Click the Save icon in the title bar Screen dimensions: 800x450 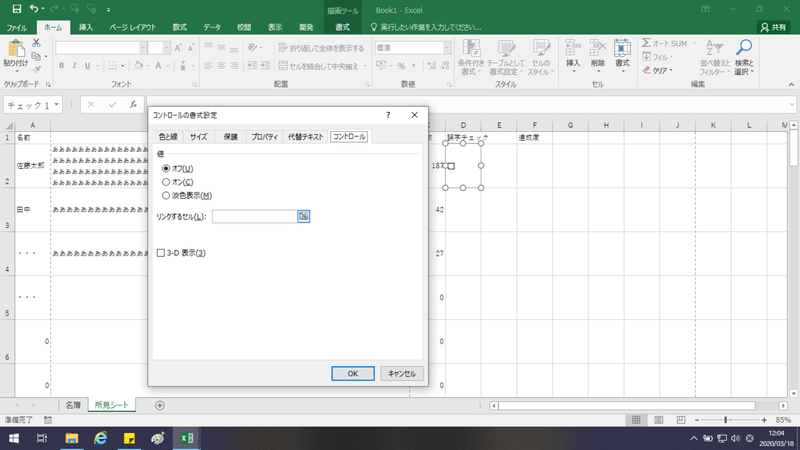click(x=17, y=9)
